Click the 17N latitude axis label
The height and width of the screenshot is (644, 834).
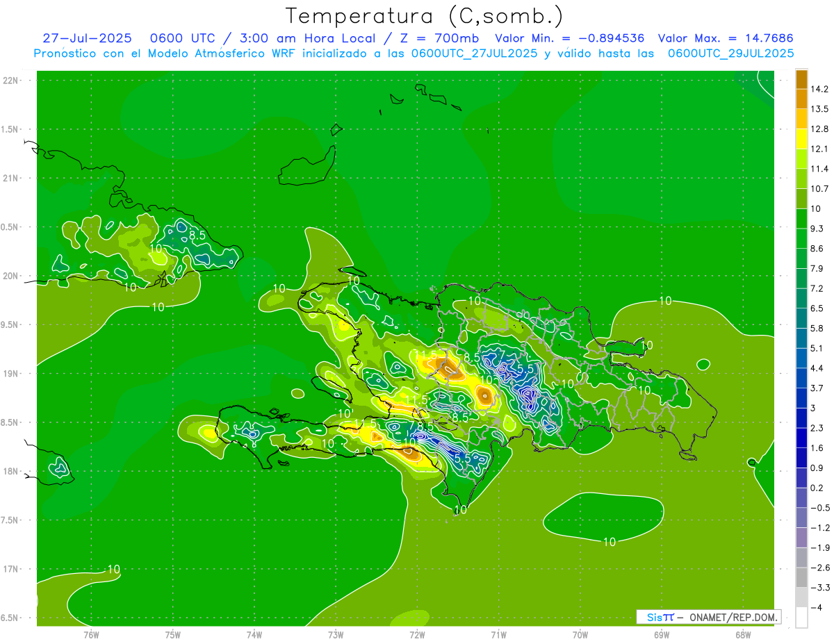tap(12, 569)
